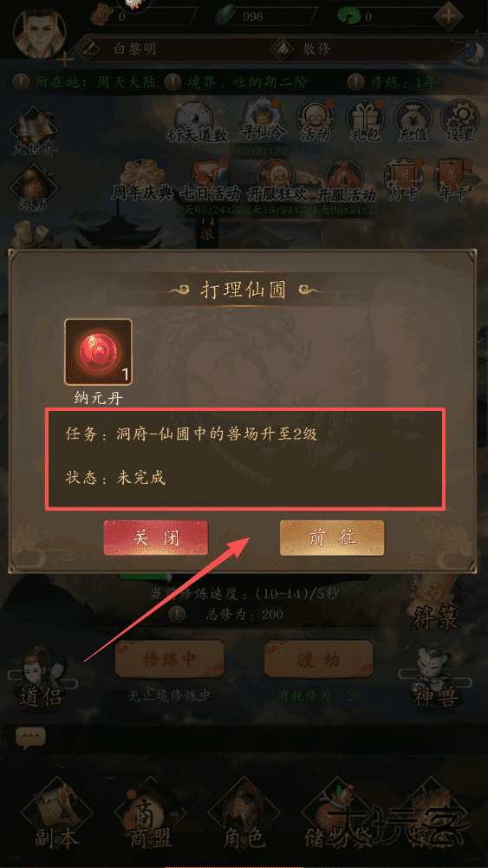Viewport: 488px width, 868px height.
Task: Tap the 关闭 button in the dialog
Action: tap(156, 538)
